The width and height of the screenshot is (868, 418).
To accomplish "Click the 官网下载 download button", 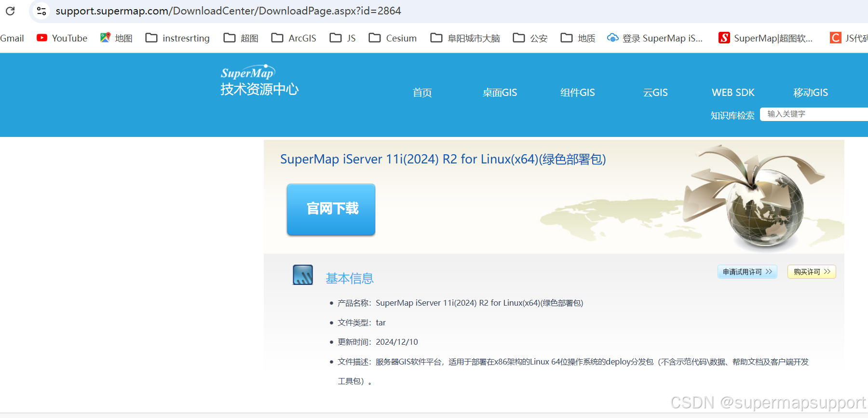I will 331,209.
